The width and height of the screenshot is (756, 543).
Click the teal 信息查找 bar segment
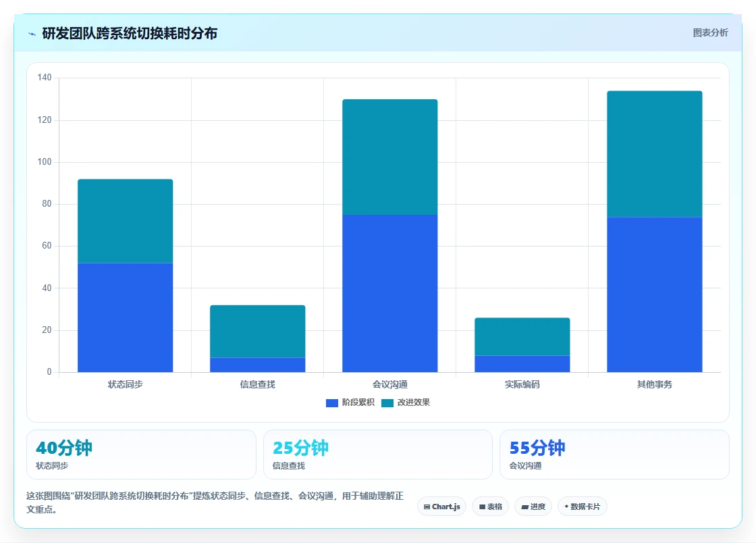pos(257,332)
